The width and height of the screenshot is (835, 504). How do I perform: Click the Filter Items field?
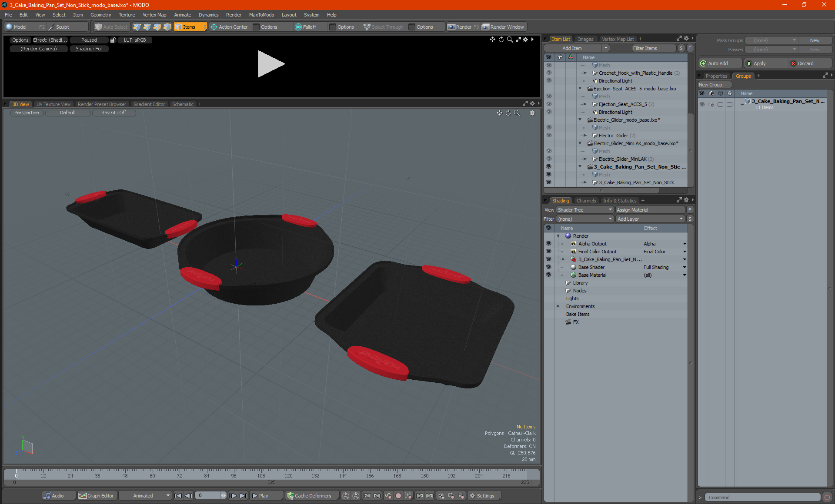pos(654,48)
